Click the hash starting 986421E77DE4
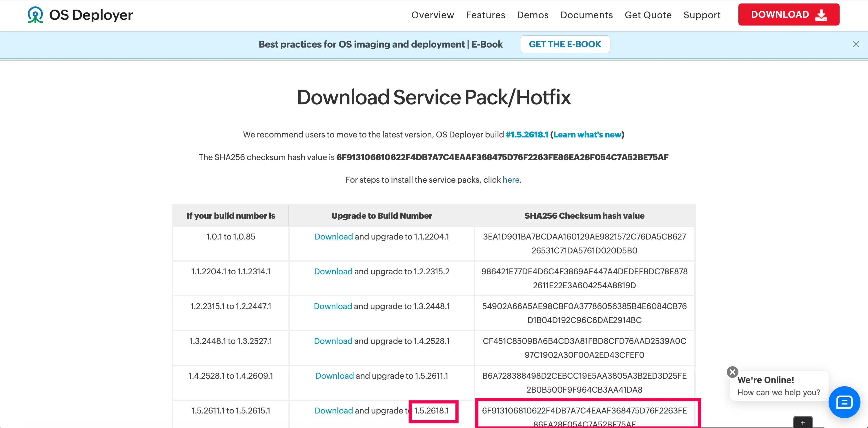Screen dimensions: 868x428 [x=584, y=278]
